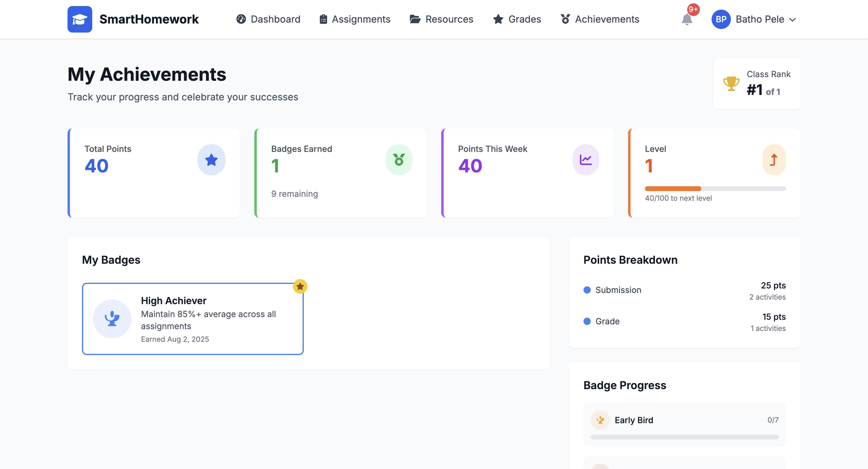Open the notifications bell icon
The height and width of the screenshot is (469, 868).
point(687,19)
